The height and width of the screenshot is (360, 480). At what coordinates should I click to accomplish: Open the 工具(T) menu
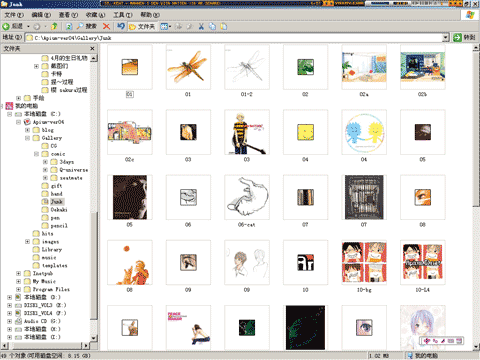pos(123,15)
